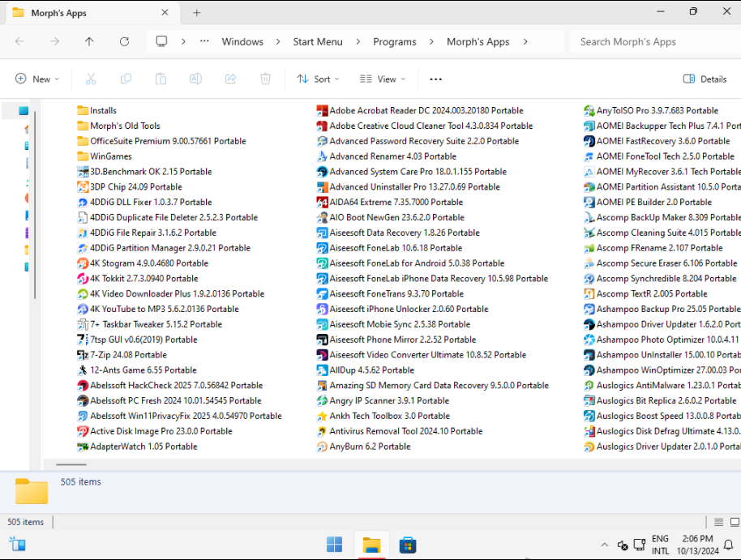Click the 4K Video Downloader Plus icon
The height and width of the screenshot is (560, 741).
(x=83, y=294)
